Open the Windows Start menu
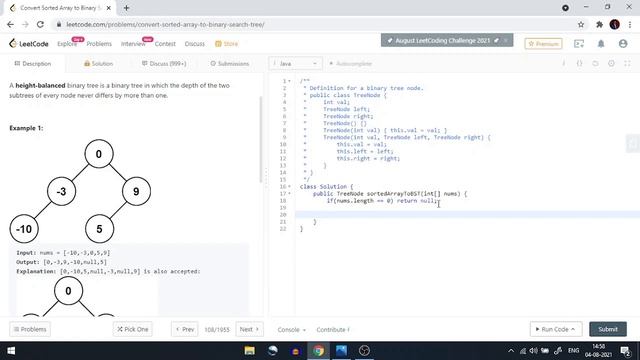 [11, 351]
